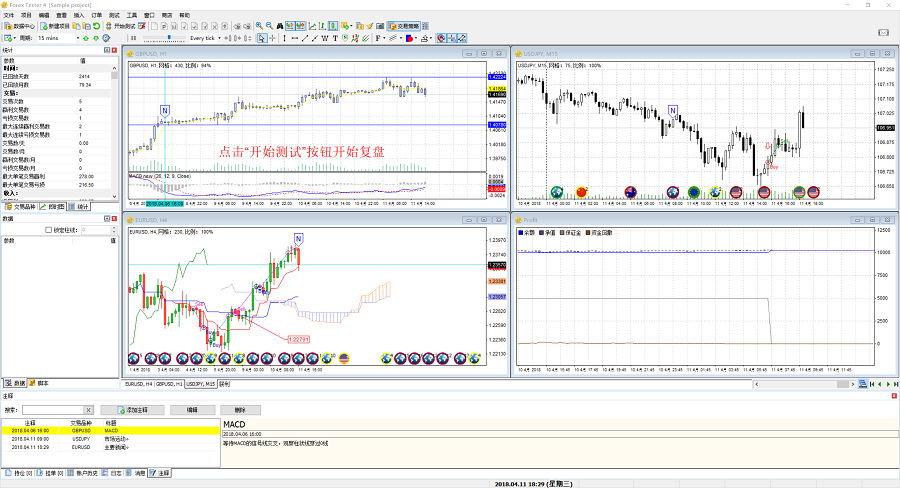Switch to the EURUSD, H4 chart tab
900x488 pixels.
139,384
